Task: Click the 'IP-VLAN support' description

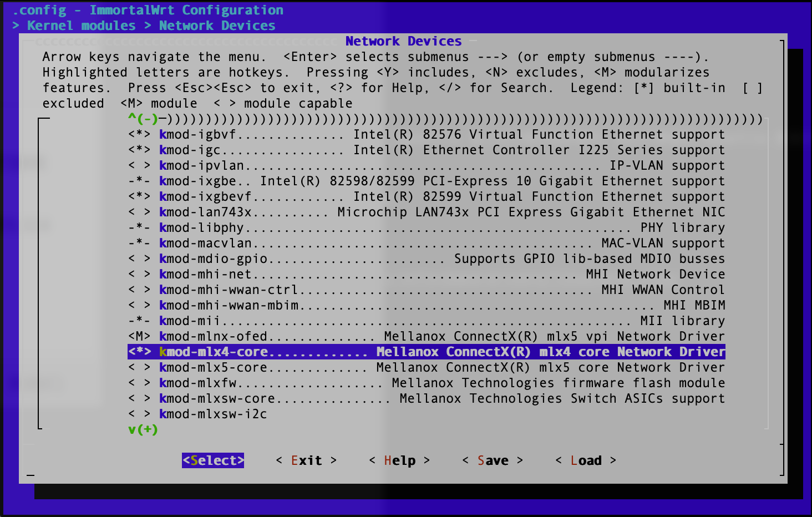Action: [x=667, y=165]
